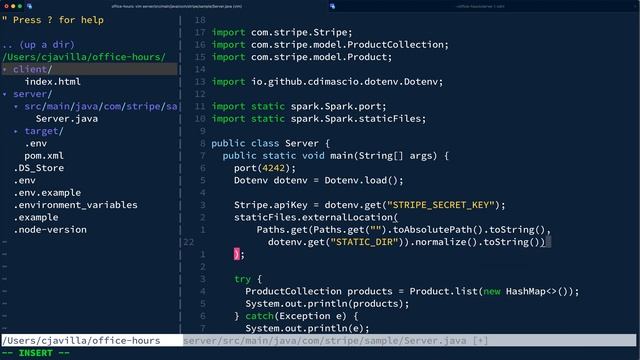This screenshot has width=640, height=360.
Task: Place cursor on 'import com.stripe.model.Product;' line
Action: (302, 57)
